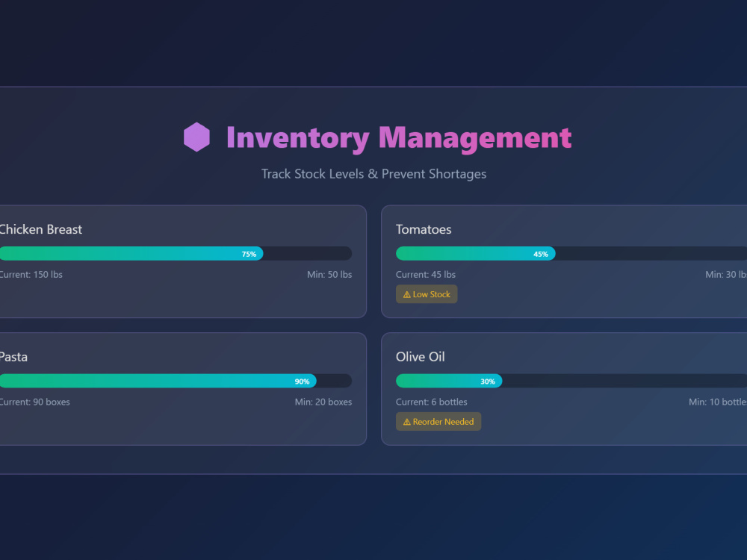Click the Low Stock warning badge
This screenshot has height=560, width=747.
pyautogui.click(x=427, y=294)
